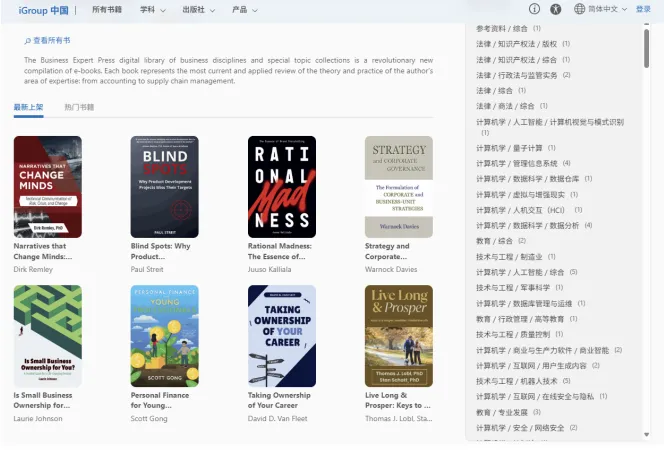Open the Live Long & Prosper cover
Screen dimensions: 664x452
click(399, 336)
